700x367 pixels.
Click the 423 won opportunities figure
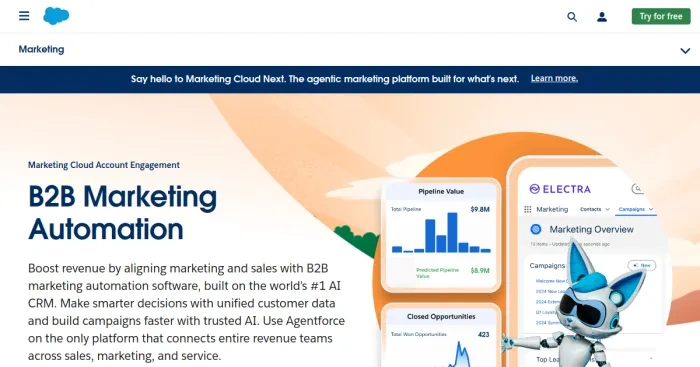(483, 334)
